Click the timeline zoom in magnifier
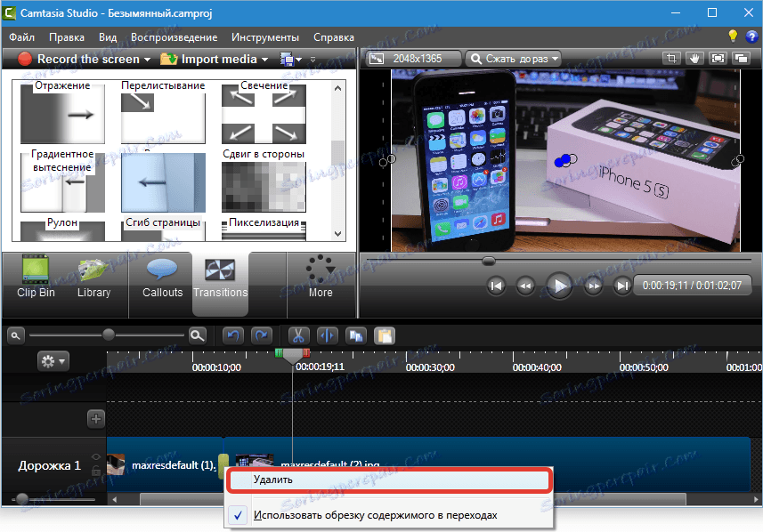Screen dimensions: 763x532 pyautogui.click(x=197, y=335)
